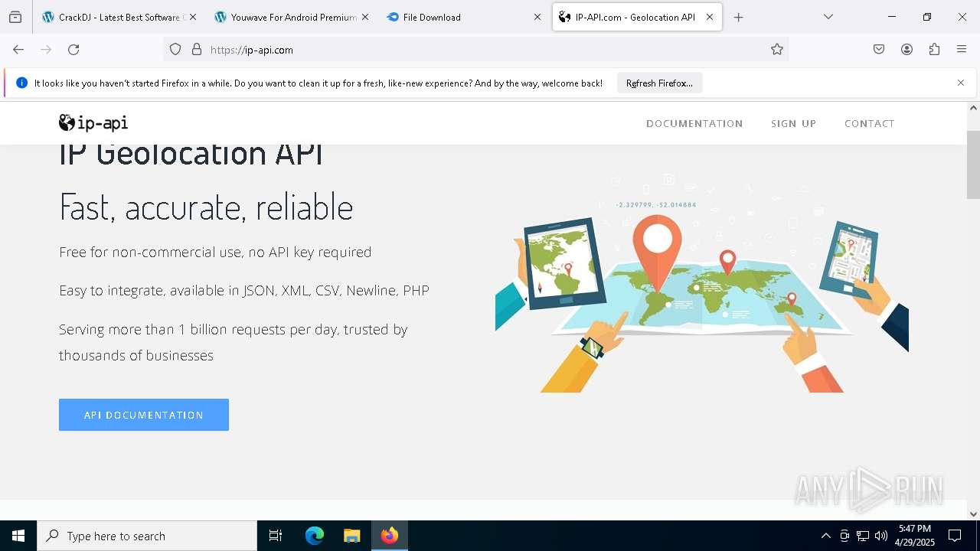Screen dimensions: 980x551
Task: Open the SIGN UP nav link
Action: point(793,123)
